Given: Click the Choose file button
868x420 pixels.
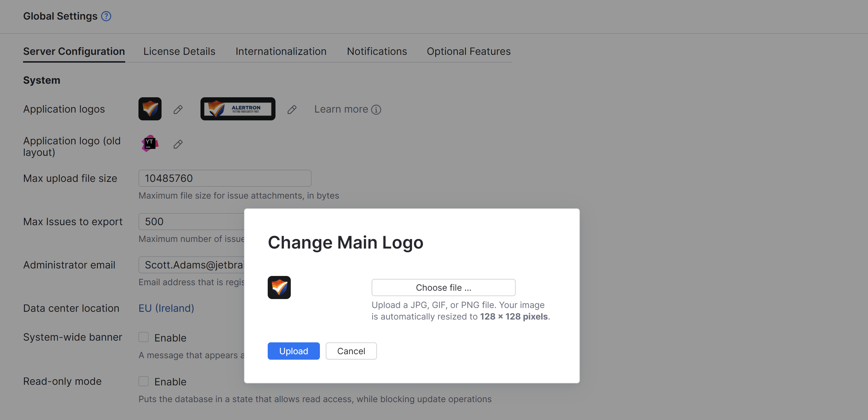Looking at the screenshot, I should (x=443, y=288).
